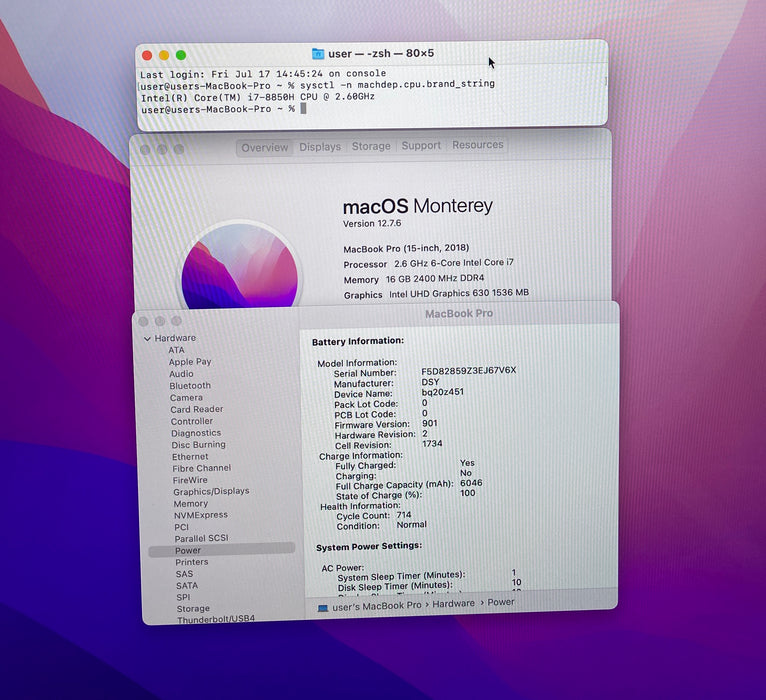Choose NVMExpress in hardware list
The width and height of the screenshot is (766, 700).
(x=201, y=515)
